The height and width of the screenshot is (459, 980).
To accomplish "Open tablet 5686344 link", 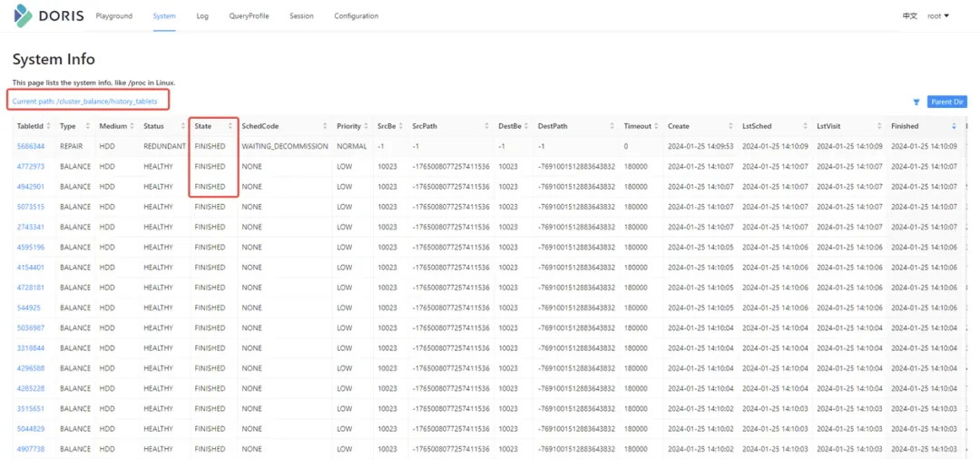I will pos(31,146).
